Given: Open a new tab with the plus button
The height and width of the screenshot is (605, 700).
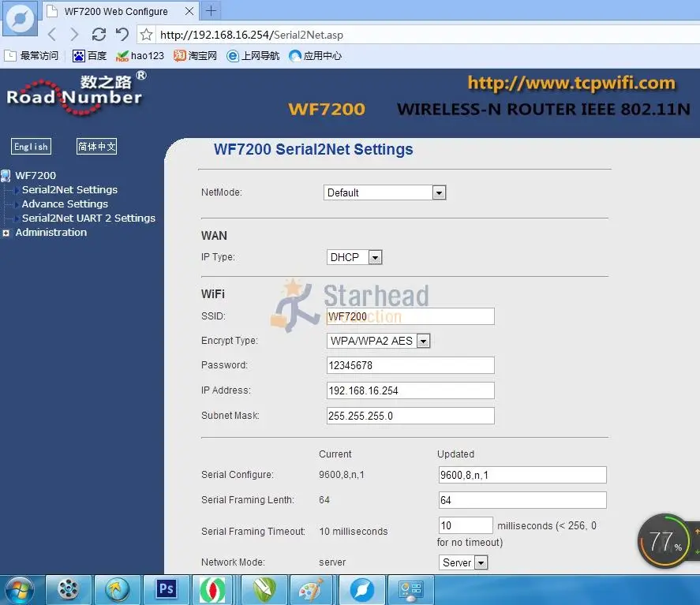Looking at the screenshot, I should click(211, 11).
